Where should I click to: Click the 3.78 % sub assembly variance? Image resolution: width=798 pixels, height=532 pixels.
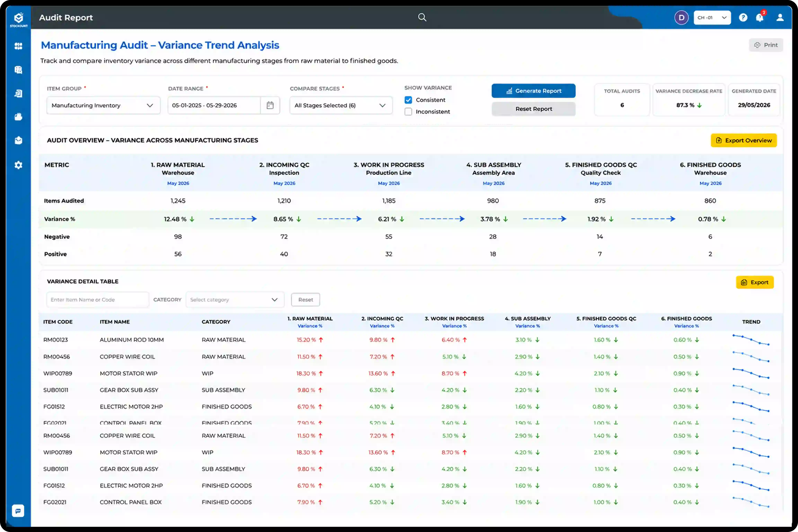490,219
